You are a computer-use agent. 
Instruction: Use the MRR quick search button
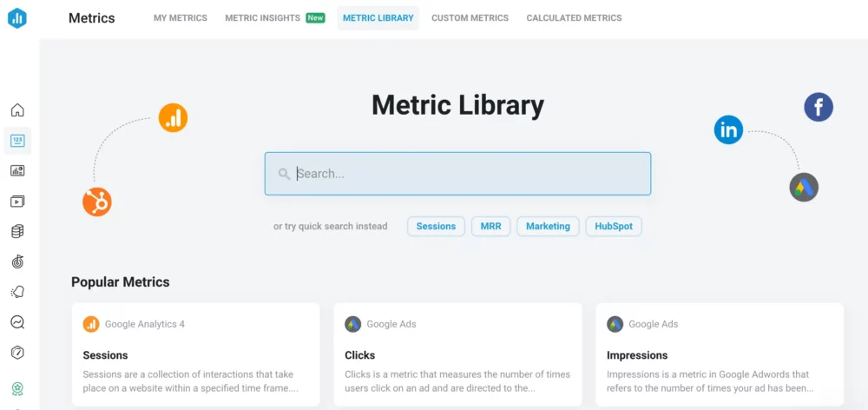pyautogui.click(x=491, y=226)
